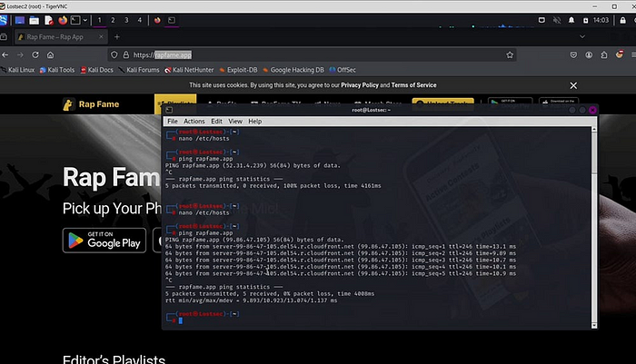Open Kali Linux bookmark

click(18, 70)
